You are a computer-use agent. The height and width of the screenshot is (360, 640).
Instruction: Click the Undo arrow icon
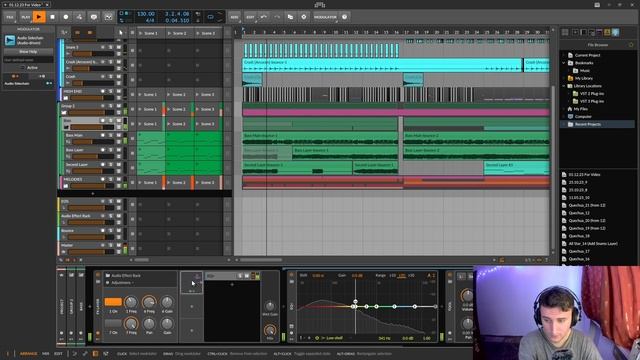tap(264, 17)
